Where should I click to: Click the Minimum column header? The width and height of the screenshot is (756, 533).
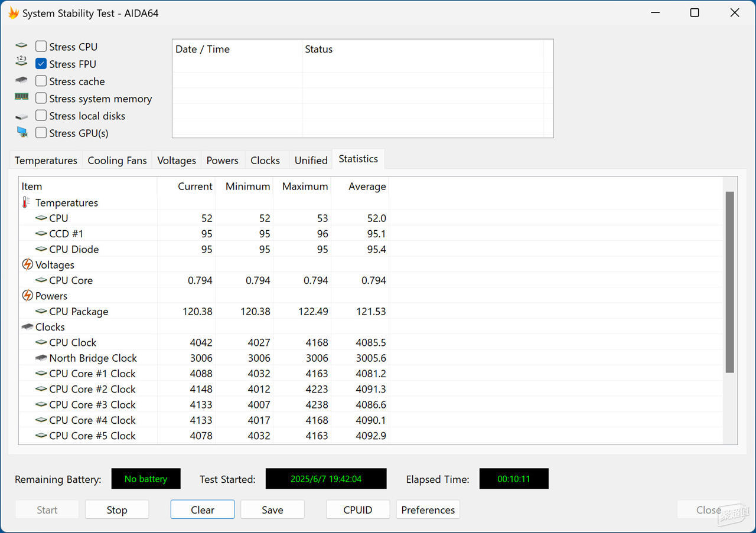(245, 187)
